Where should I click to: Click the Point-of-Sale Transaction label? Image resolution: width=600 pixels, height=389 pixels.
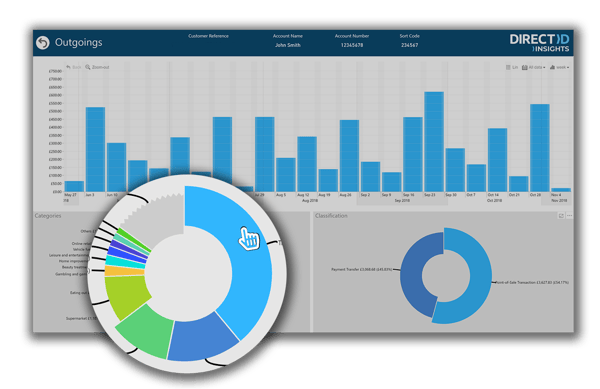pyautogui.click(x=532, y=283)
